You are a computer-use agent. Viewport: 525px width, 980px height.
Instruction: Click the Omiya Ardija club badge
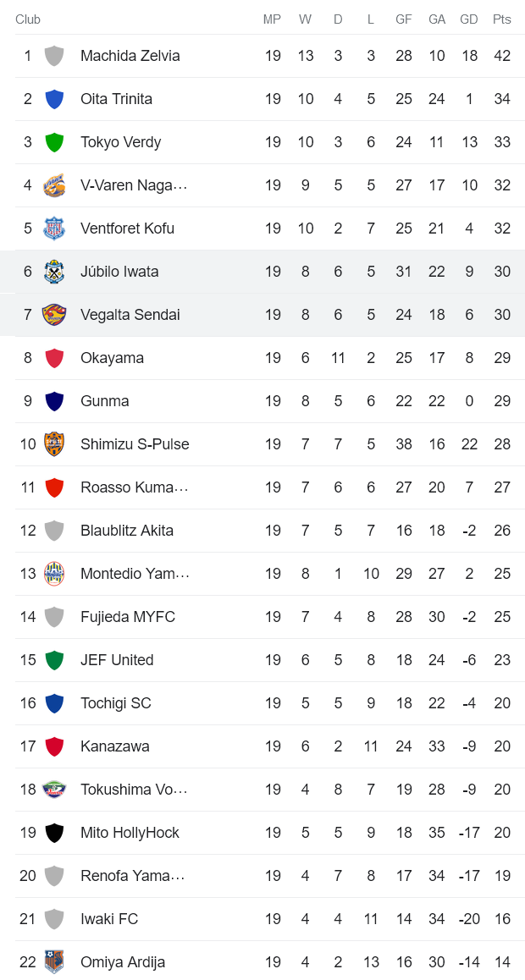54,961
